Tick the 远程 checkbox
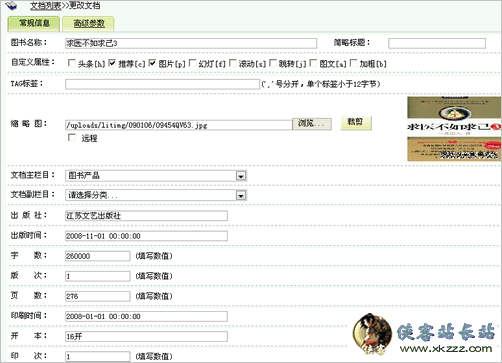The height and width of the screenshot is (363, 502). click(72, 138)
